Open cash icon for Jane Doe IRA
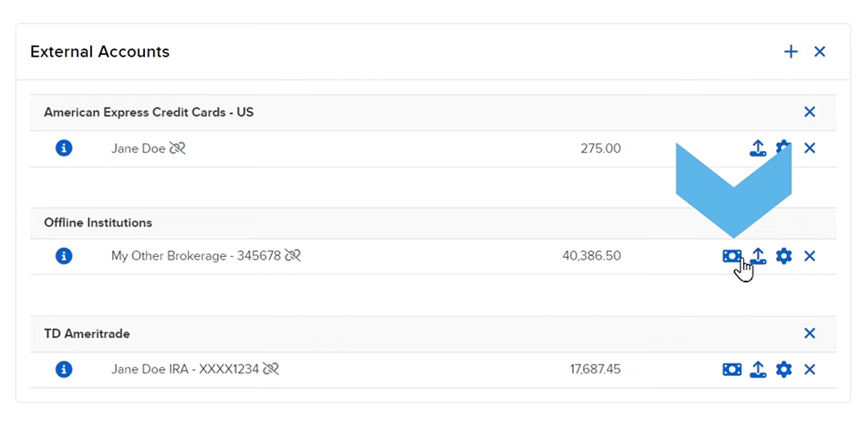 [732, 370]
